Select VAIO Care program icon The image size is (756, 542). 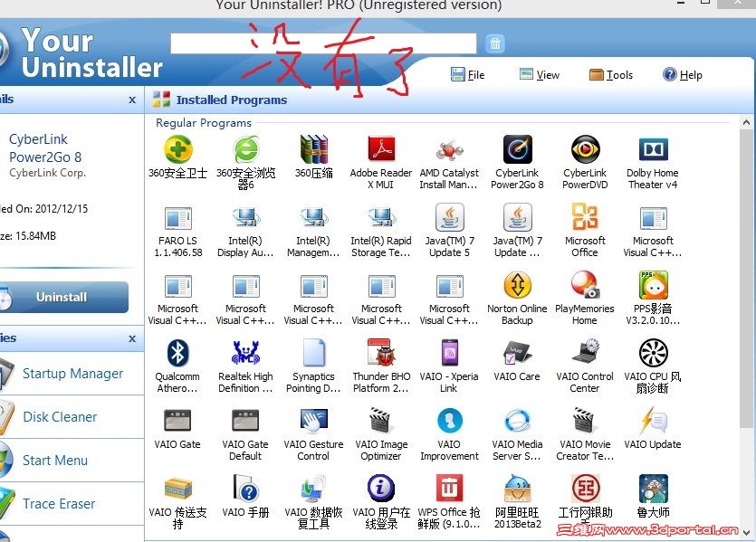(x=517, y=353)
